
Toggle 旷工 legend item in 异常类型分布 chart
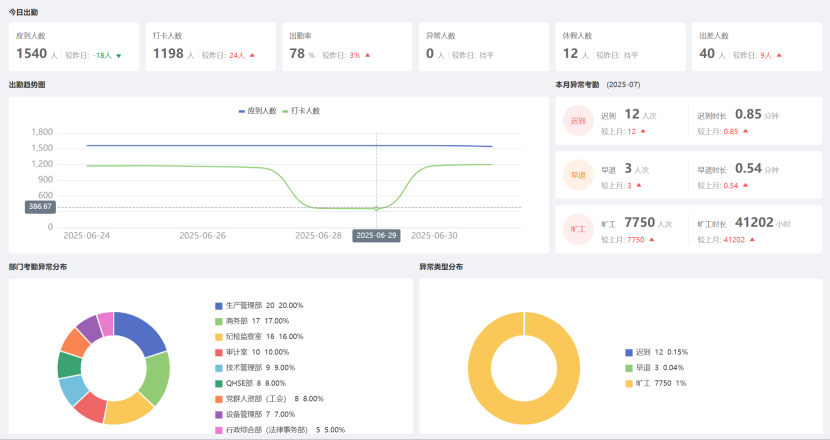point(655,383)
